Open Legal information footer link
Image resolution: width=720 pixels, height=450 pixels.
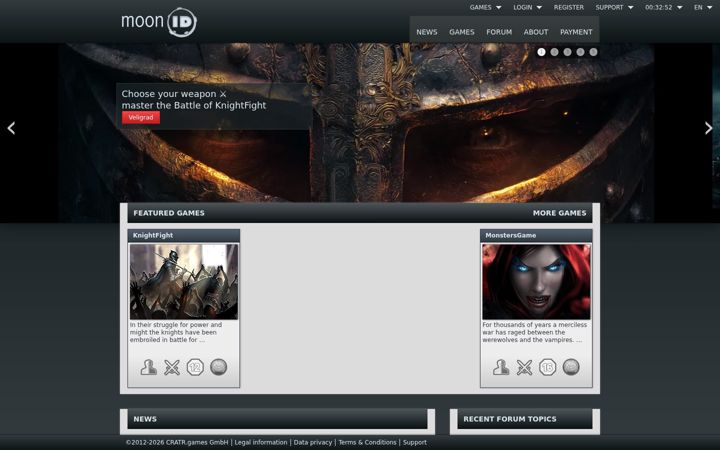tap(261, 443)
